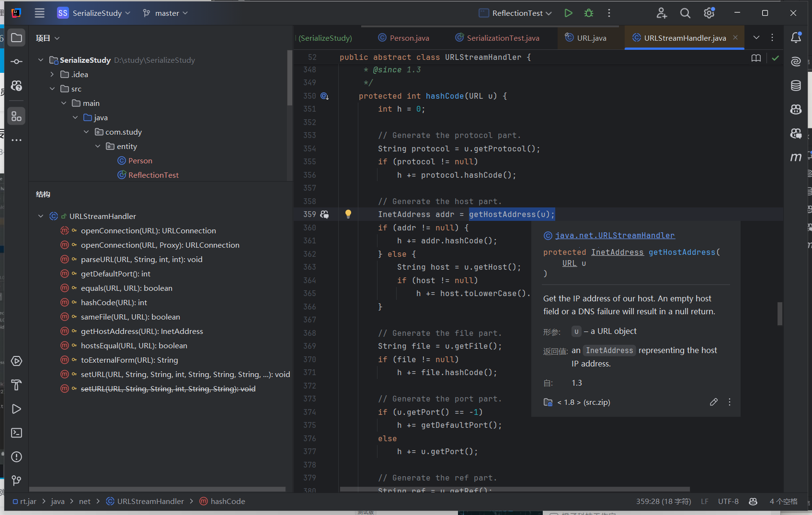Open the master branch dropdown

click(165, 13)
